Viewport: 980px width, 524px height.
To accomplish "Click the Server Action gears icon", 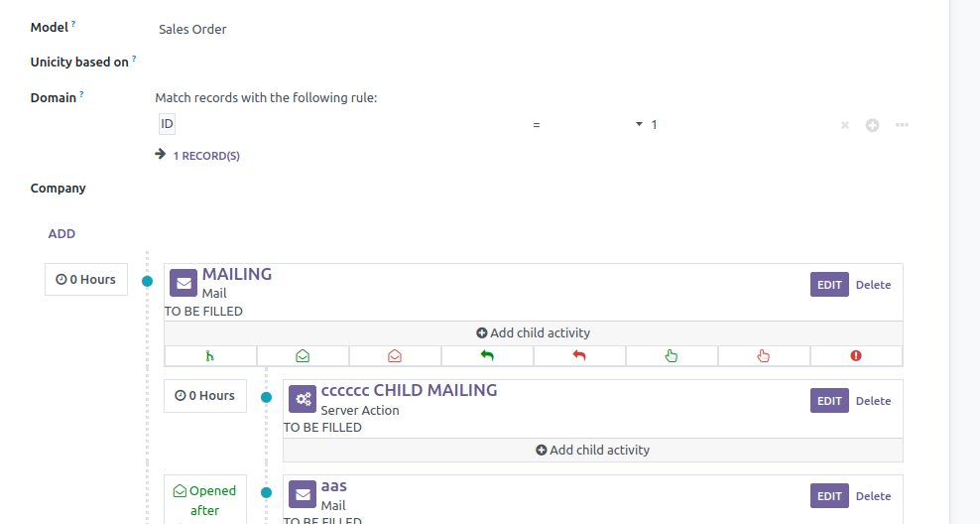I will [x=303, y=399].
